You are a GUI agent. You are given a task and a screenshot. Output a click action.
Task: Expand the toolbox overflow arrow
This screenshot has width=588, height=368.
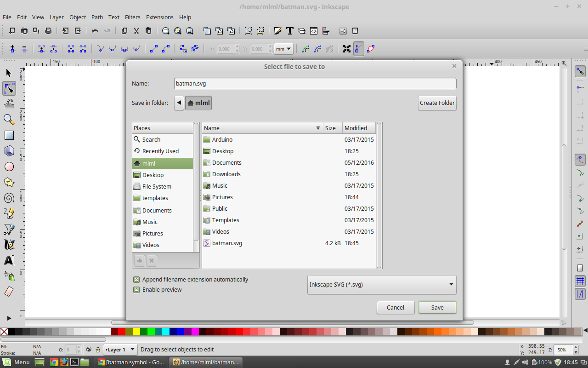point(9,318)
